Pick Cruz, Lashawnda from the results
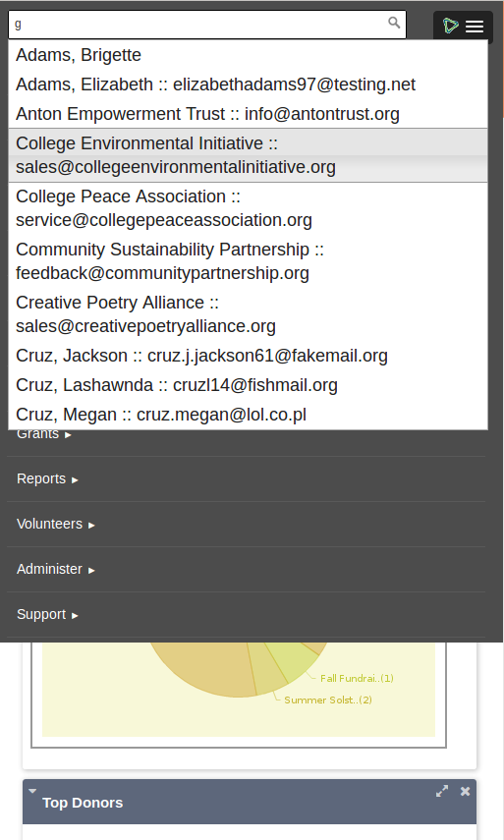 pyautogui.click(x=248, y=385)
